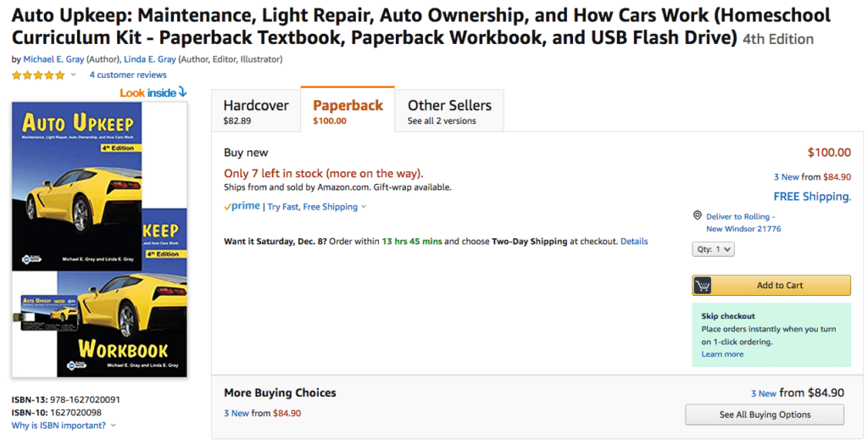This screenshot has width=868, height=440.
Task: Expand Why is ISBN important
Action: (113, 426)
